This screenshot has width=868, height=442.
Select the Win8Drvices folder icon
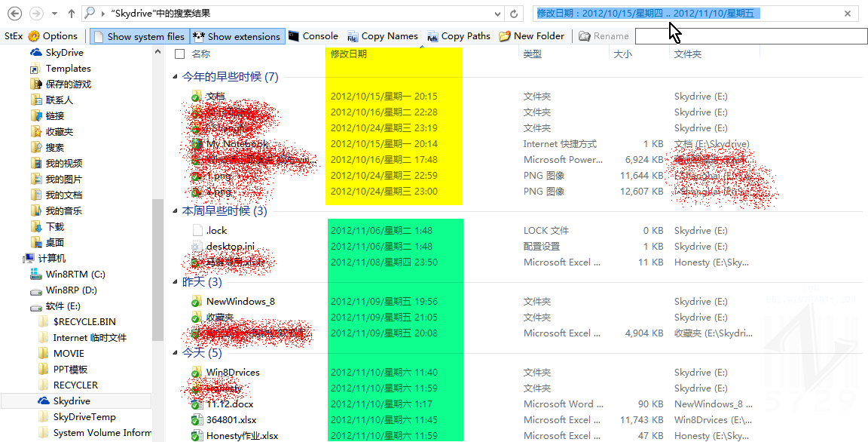tap(196, 372)
